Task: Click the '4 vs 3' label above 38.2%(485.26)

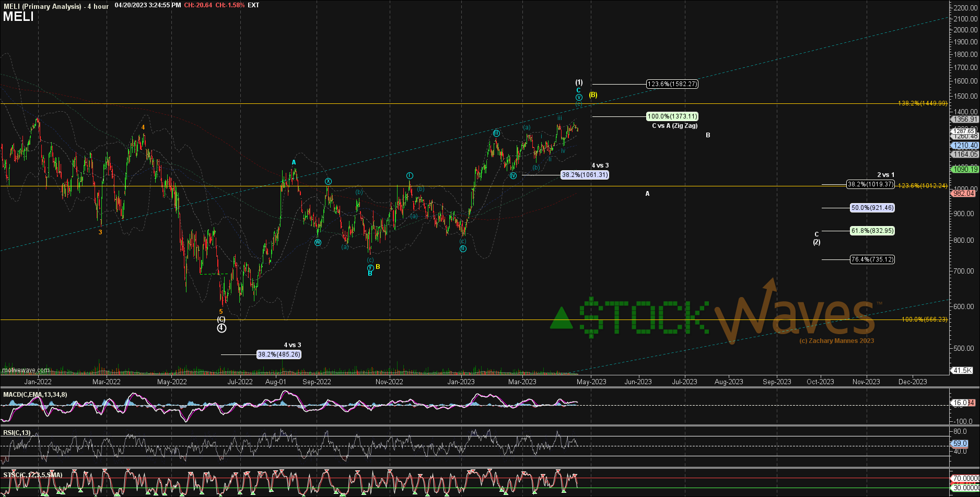Action: (x=293, y=345)
